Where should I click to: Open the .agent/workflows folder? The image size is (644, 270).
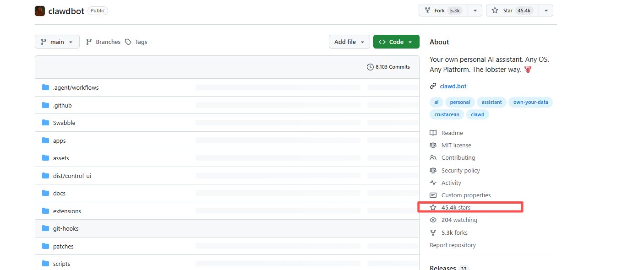(x=76, y=87)
